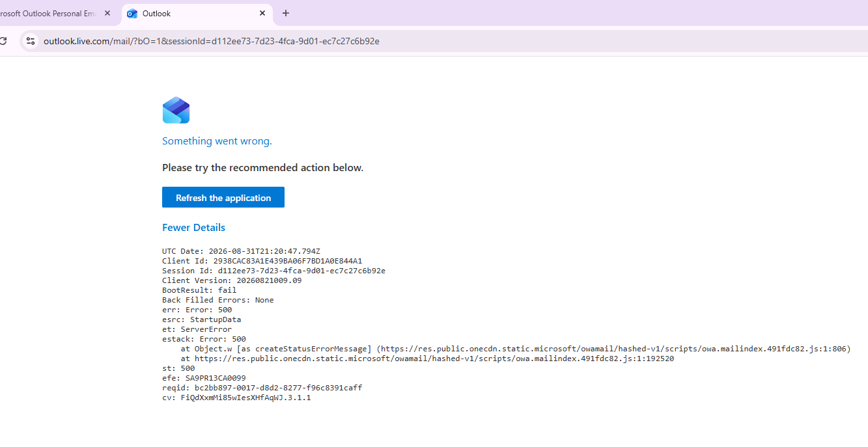Close the Microsoft Outlook Personal Email tab
868x447 pixels.
pos(107,13)
